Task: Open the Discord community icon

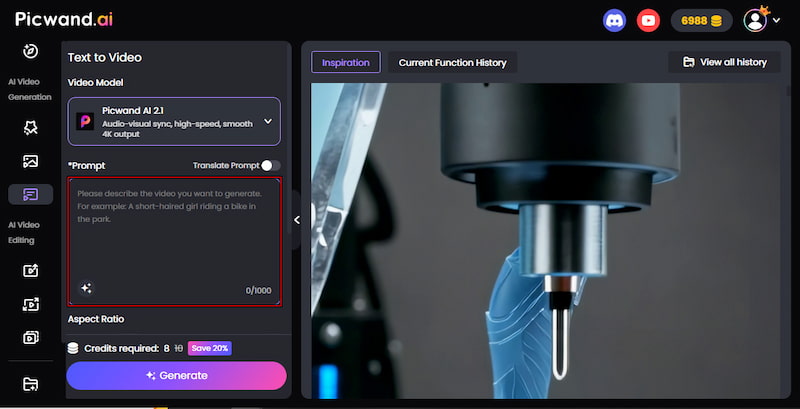Action: point(615,20)
